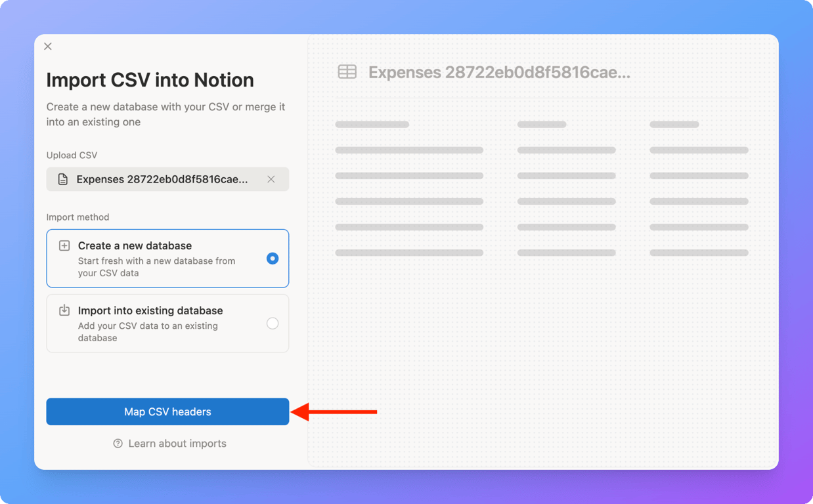Click the X icon to remove the uploaded CSV
Viewport: 813px width, 504px height.
click(271, 178)
